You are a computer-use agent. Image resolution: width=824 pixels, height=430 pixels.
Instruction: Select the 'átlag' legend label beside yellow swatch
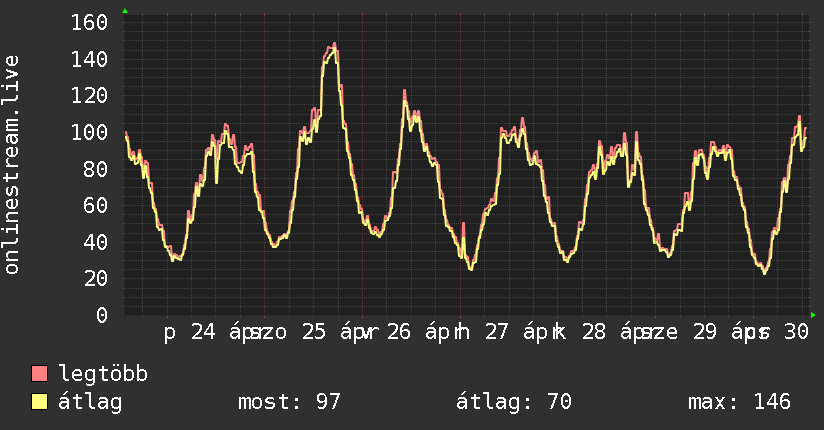point(90,402)
